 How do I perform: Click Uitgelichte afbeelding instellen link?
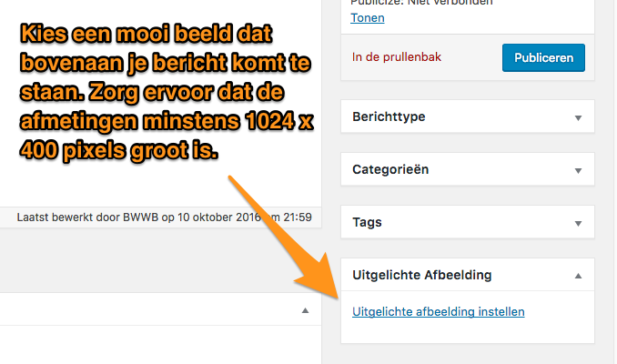click(439, 311)
